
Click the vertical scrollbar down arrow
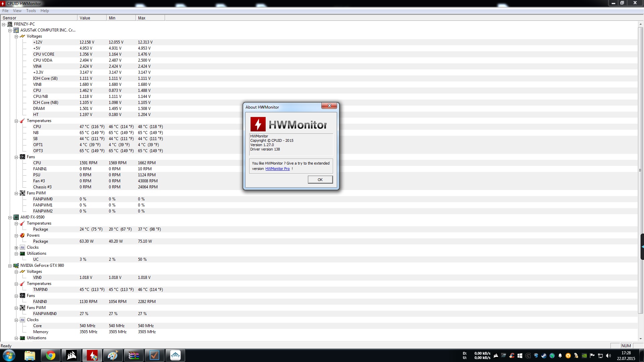tap(641, 339)
